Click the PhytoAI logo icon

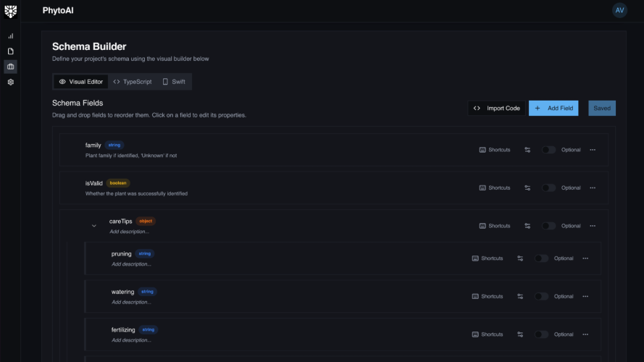coord(10,11)
